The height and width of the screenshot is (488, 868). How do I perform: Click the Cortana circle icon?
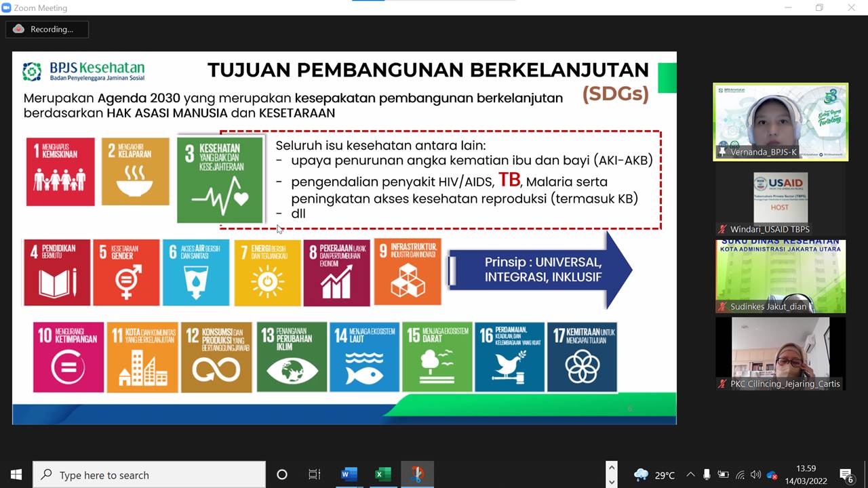pyautogui.click(x=282, y=474)
